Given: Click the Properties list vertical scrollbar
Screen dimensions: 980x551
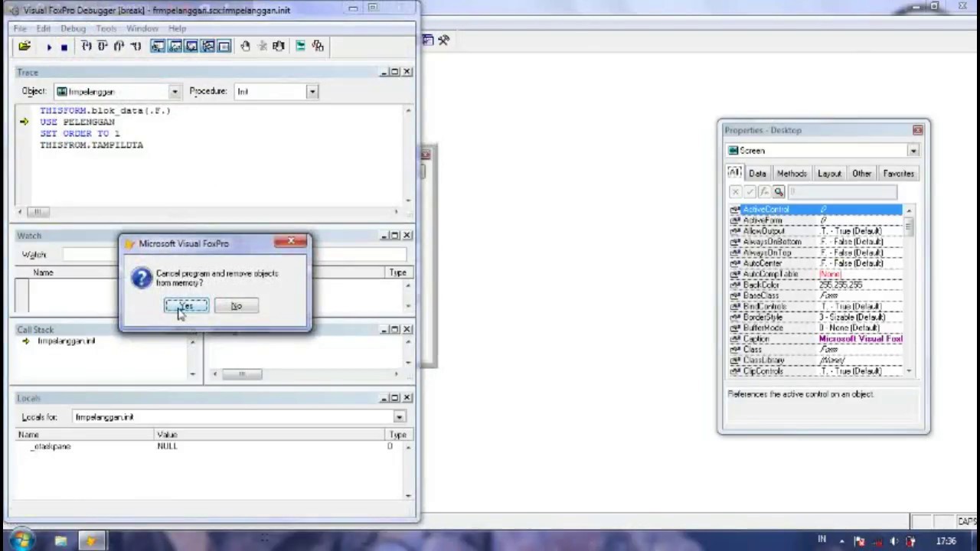Looking at the screenshot, I should [909, 291].
